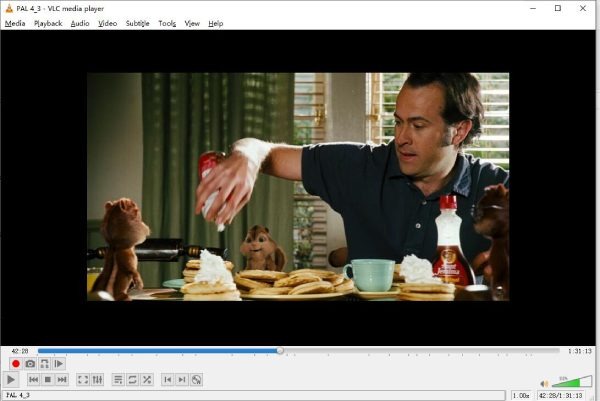Viewport: 600px width, 401px height.
Task: Toggle random shuffle playback
Action: [147, 380]
